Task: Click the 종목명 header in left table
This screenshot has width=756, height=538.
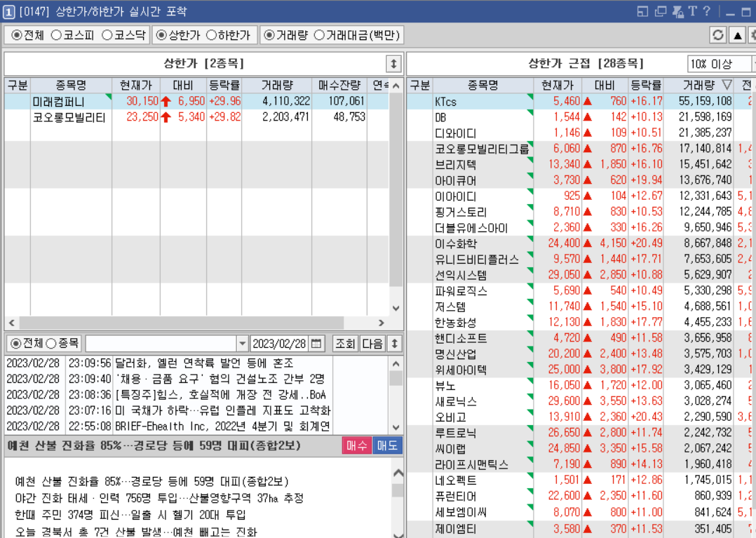Action: 71,86
